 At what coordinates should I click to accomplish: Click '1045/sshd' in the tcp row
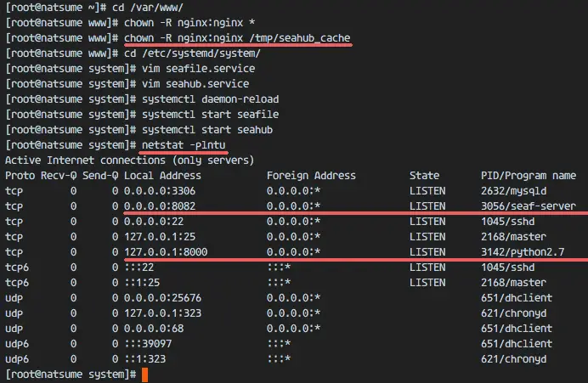(508, 222)
